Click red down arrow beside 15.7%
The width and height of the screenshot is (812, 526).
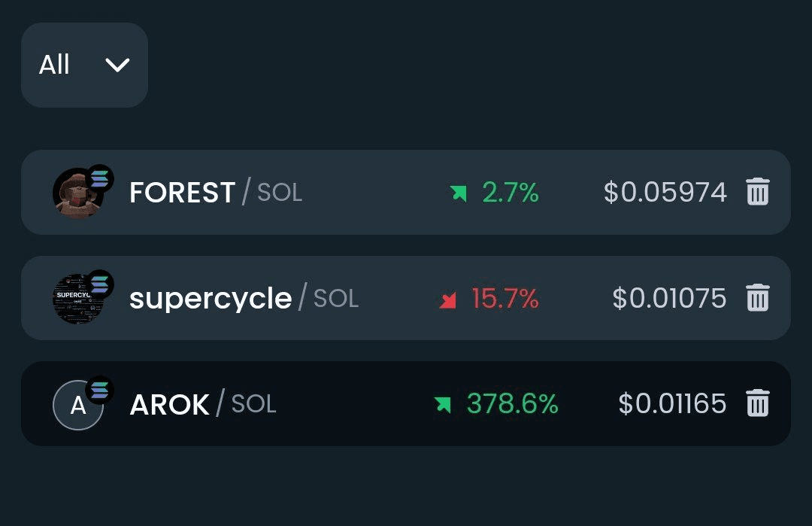[447, 300]
